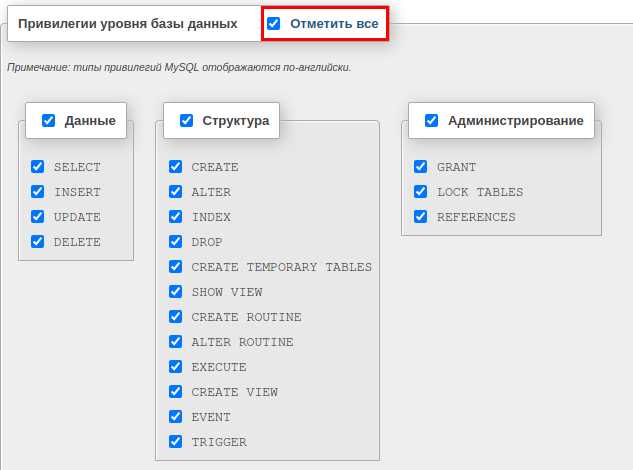Uncheck the ALTER ROUTINE privilege

pyautogui.click(x=175, y=342)
